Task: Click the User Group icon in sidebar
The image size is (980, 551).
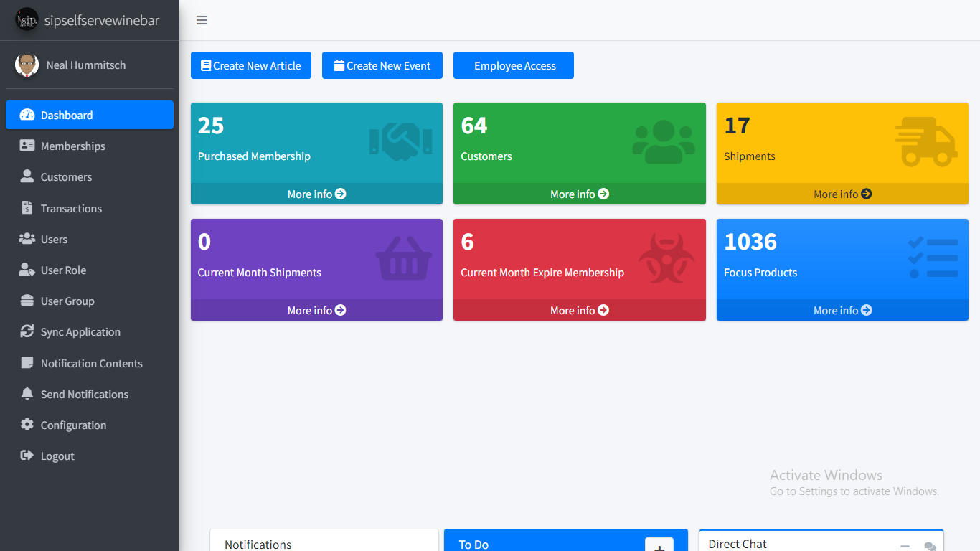Action: pyautogui.click(x=27, y=301)
